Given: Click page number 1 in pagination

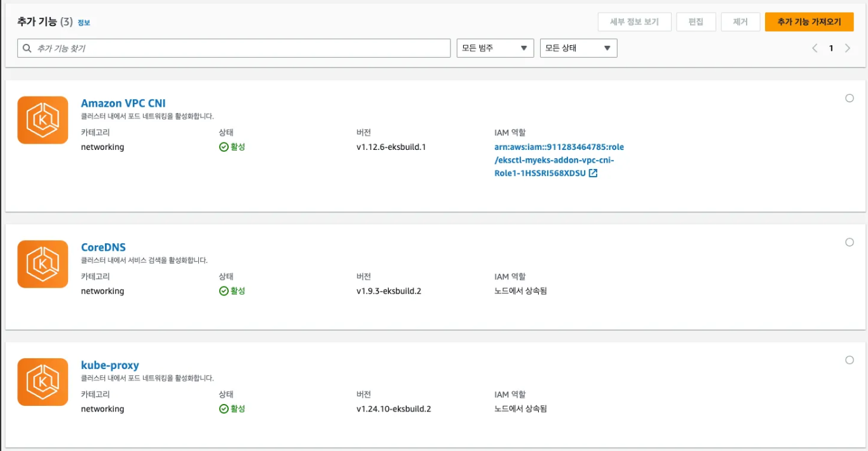Looking at the screenshot, I should (831, 48).
